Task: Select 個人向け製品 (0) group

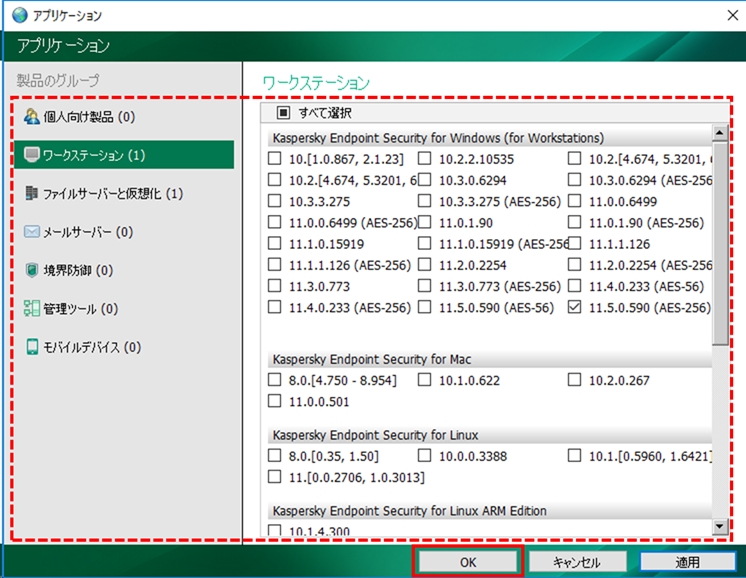Action: pyautogui.click(x=124, y=117)
